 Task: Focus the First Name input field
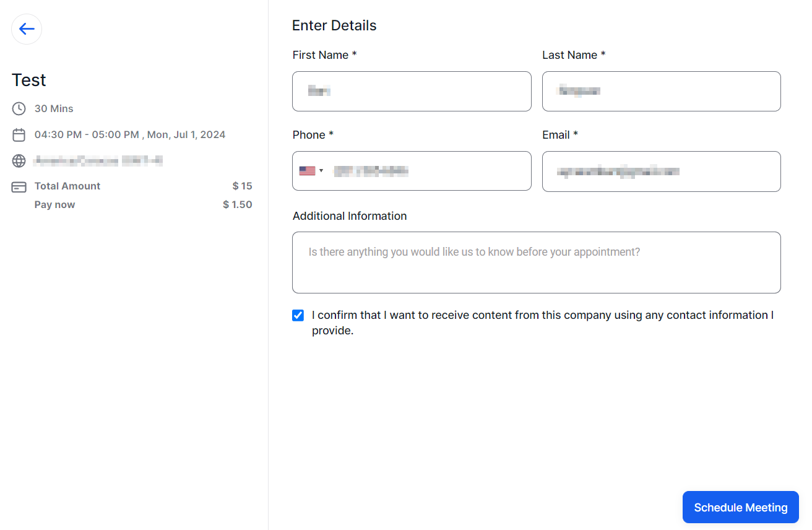pos(412,92)
